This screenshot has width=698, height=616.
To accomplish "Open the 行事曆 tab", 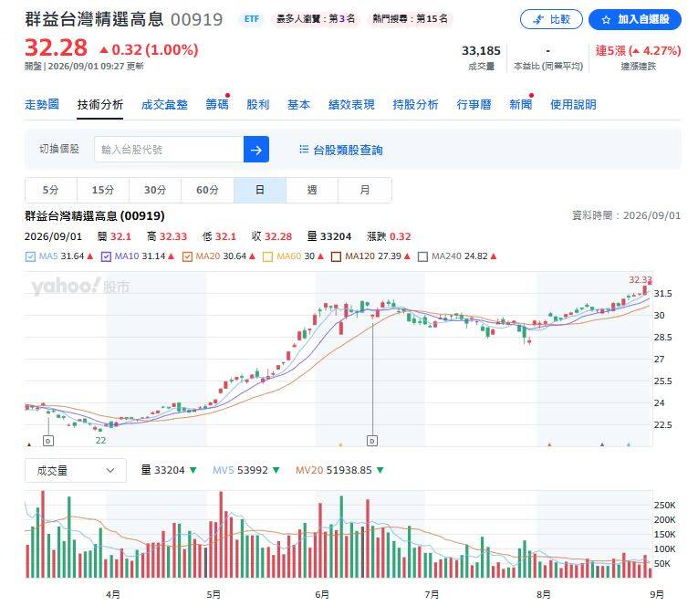I will tap(474, 105).
